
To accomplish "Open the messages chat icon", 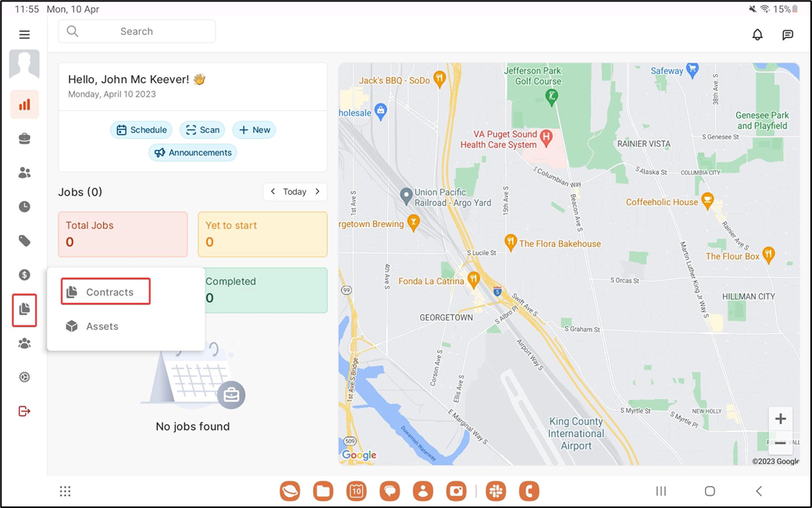I will (x=788, y=34).
